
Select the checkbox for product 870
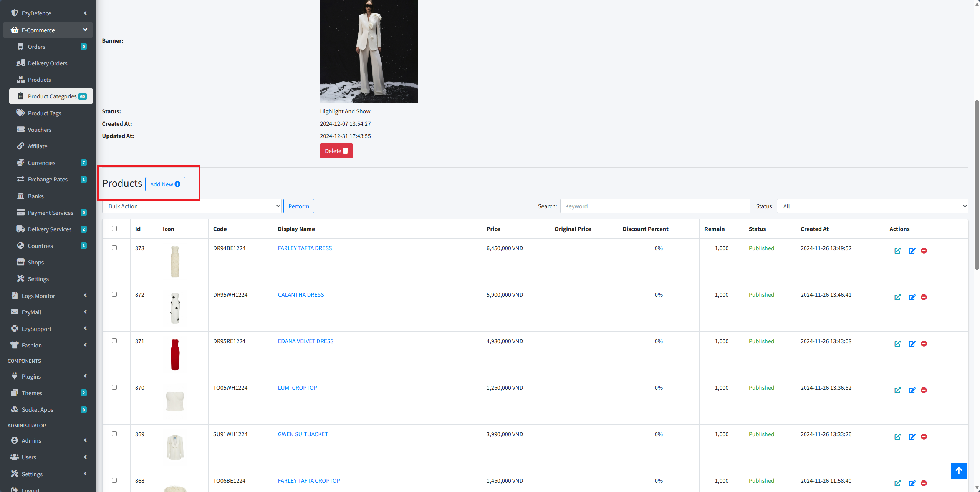coord(114,387)
